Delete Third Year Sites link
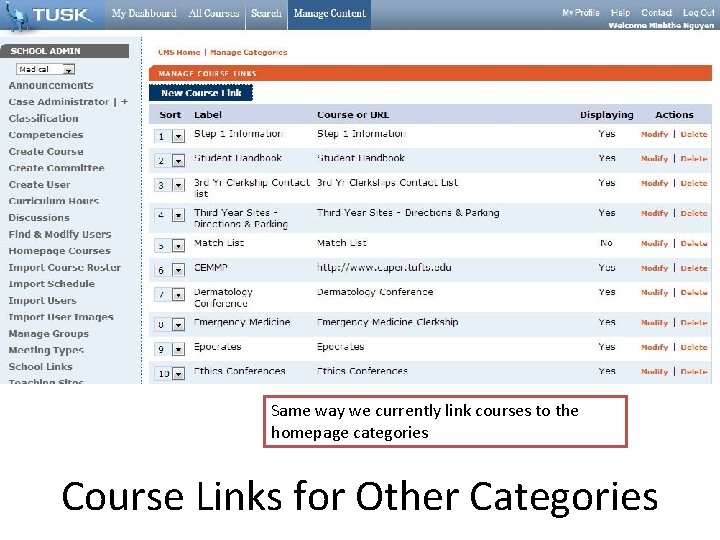The width and height of the screenshot is (720, 540). point(694,213)
